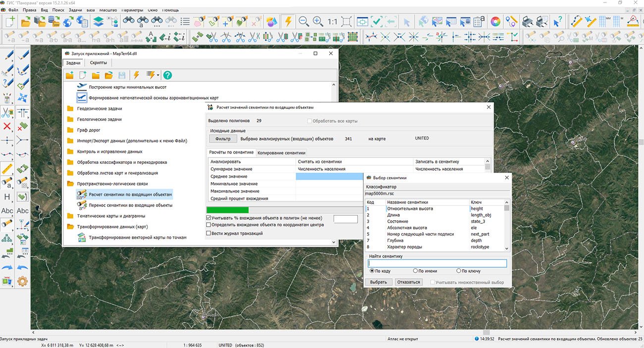Open the color wheel palette tool

pyautogui.click(x=495, y=21)
